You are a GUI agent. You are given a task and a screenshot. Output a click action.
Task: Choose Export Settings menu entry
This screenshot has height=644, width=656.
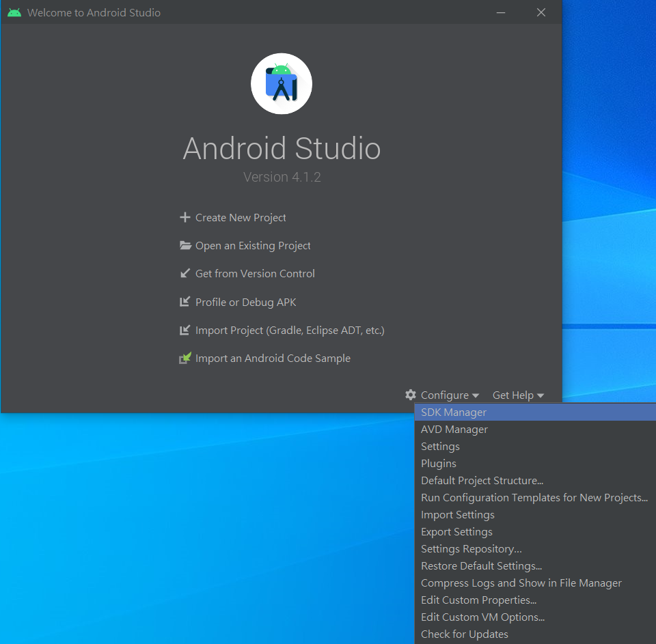point(535,532)
